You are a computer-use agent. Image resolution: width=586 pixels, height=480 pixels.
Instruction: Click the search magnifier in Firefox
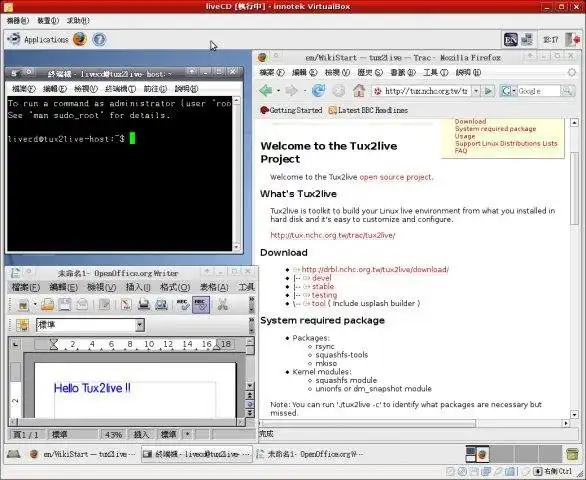(567, 91)
